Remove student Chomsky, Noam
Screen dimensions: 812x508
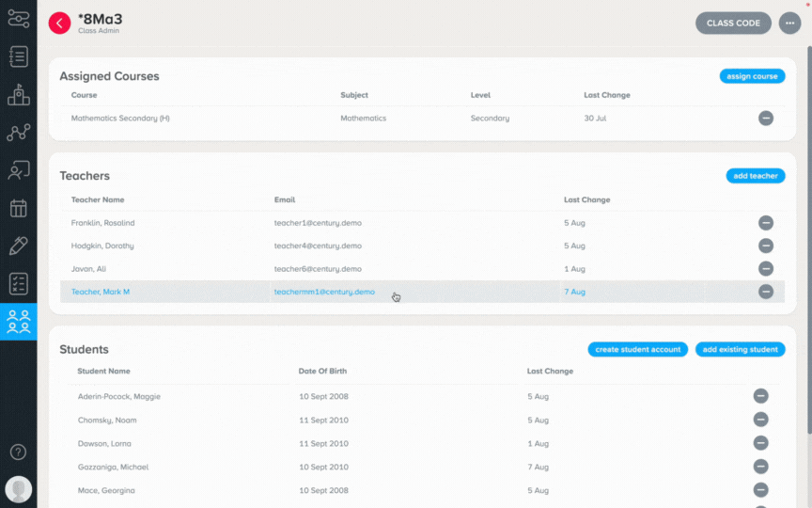point(760,420)
